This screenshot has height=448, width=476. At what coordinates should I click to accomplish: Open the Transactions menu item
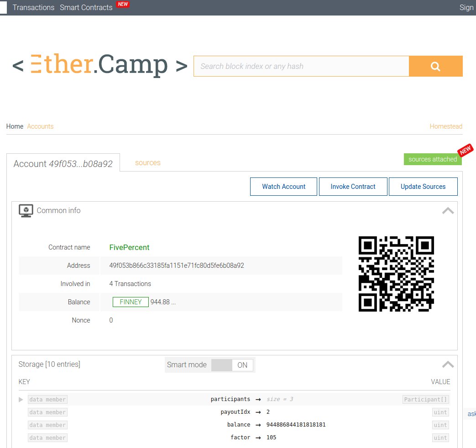(33, 7)
